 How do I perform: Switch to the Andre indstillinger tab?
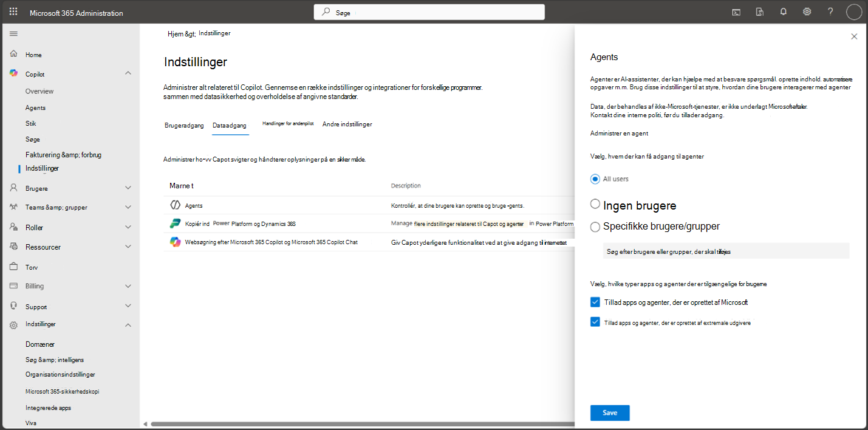(x=347, y=124)
